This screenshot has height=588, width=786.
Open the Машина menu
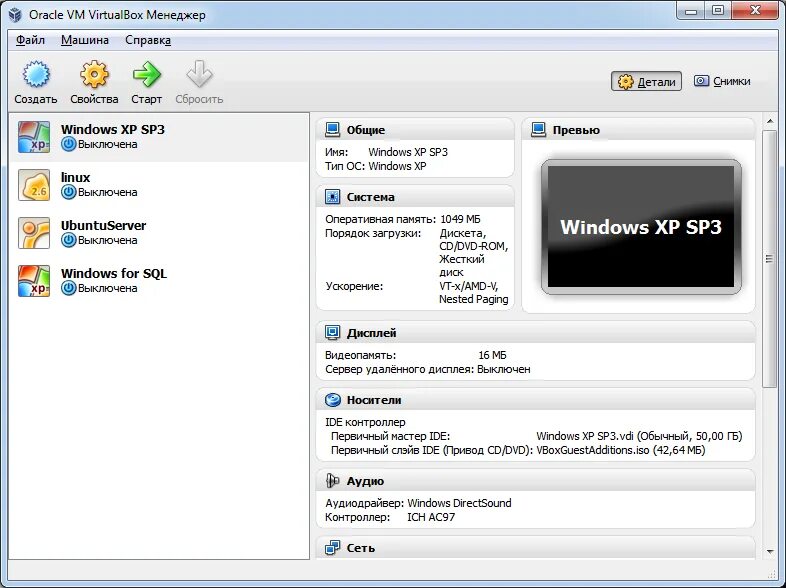click(85, 40)
